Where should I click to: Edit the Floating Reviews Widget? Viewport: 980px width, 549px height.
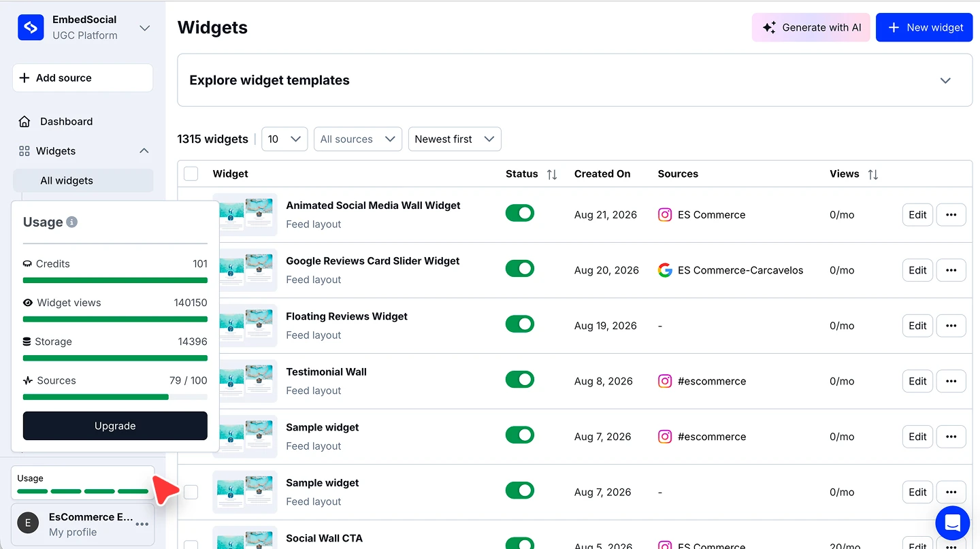tap(917, 325)
